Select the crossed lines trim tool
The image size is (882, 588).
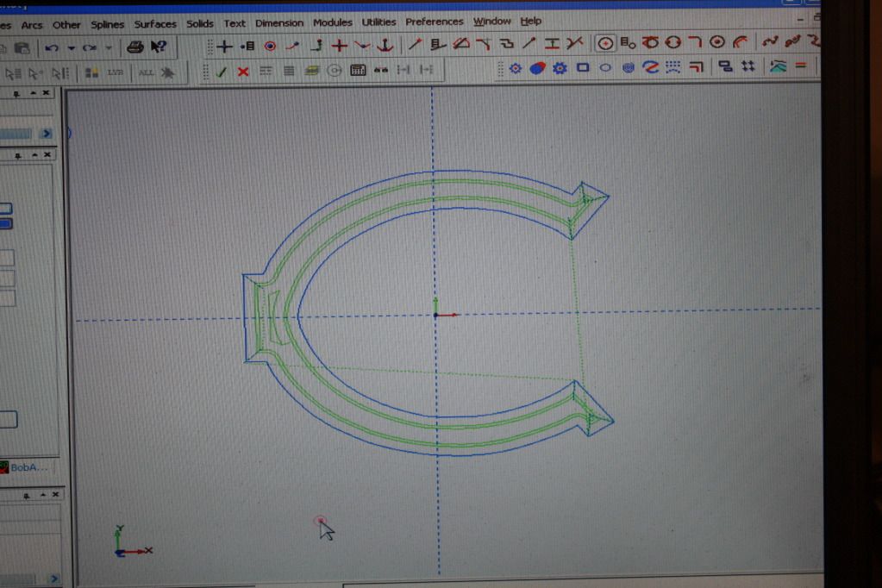click(x=574, y=43)
